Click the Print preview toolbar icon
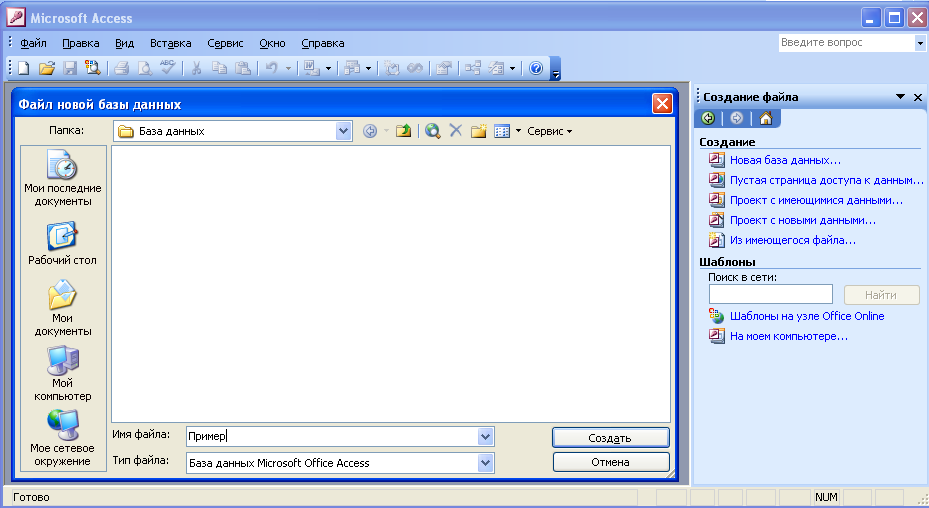Screen dimensions: 929x508 (145, 69)
